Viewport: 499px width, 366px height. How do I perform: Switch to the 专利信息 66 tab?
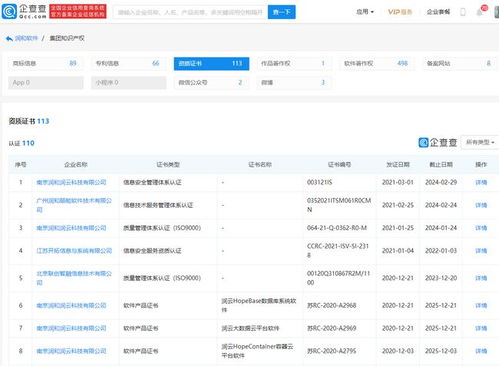129,63
